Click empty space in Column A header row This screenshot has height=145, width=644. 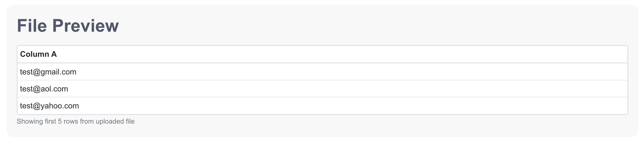pyautogui.click(x=350, y=54)
